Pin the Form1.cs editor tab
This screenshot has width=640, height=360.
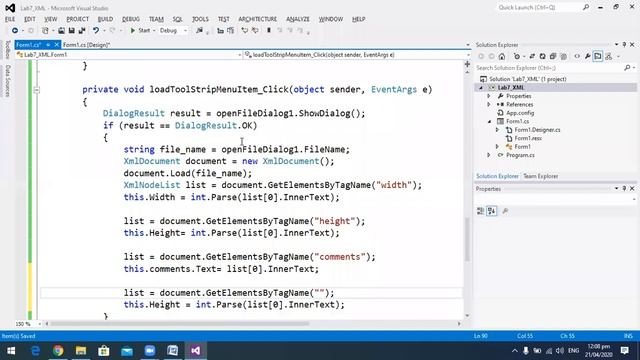[x=48, y=45]
